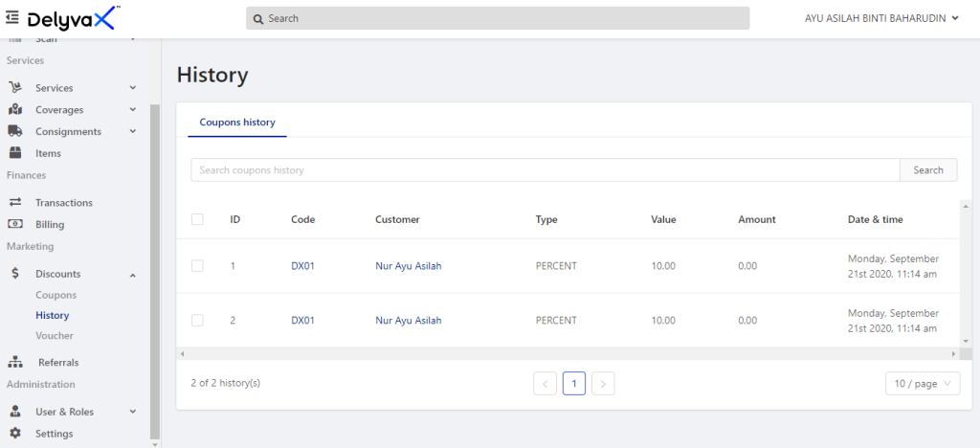Click the horizontal table scrollbar
980x448 pixels.
tap(566, 353)
